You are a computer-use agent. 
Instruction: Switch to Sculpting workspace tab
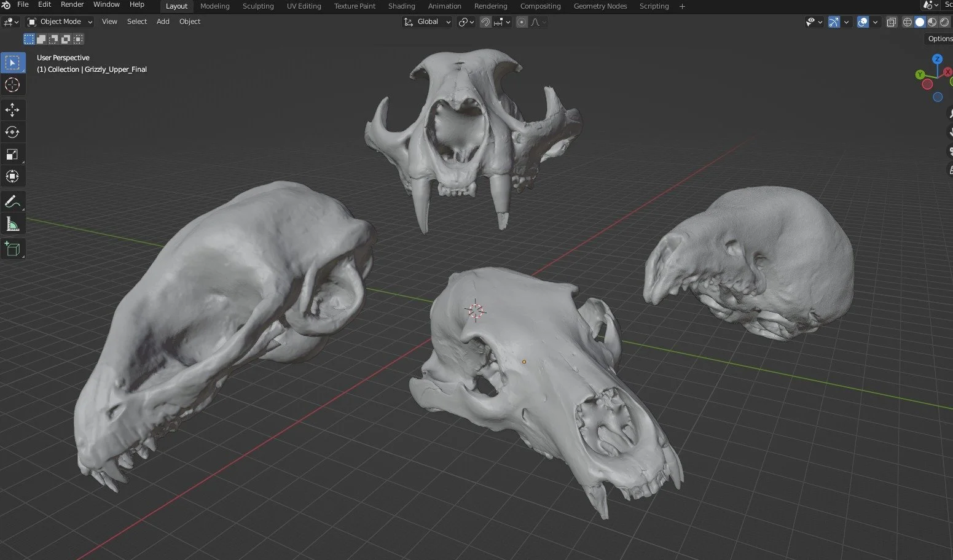point(258,6)
